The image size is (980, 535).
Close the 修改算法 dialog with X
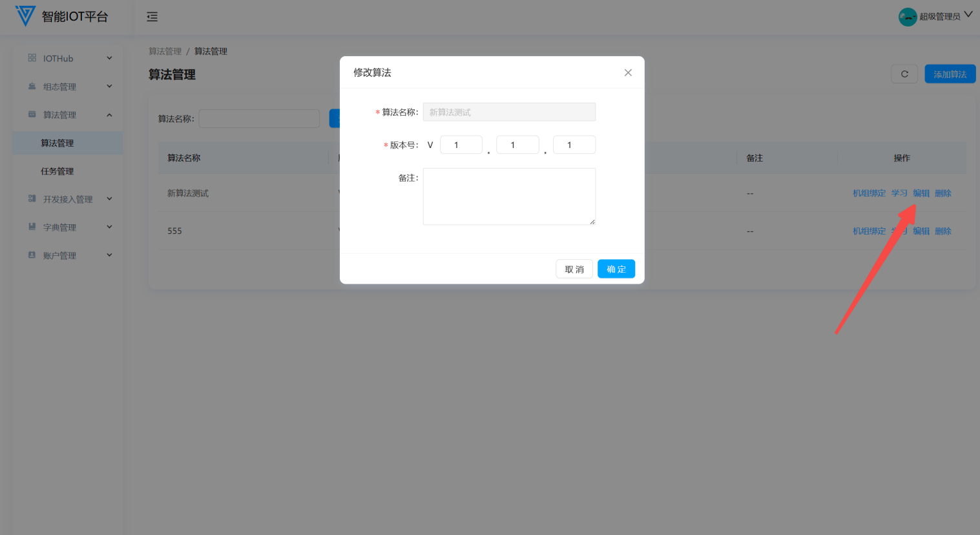(x=628, y=73)
